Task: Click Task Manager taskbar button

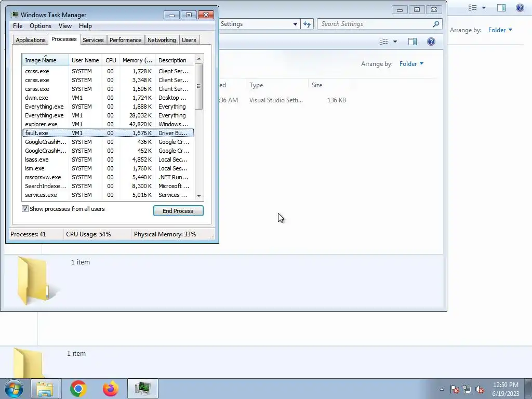Action: pos(143,389)
